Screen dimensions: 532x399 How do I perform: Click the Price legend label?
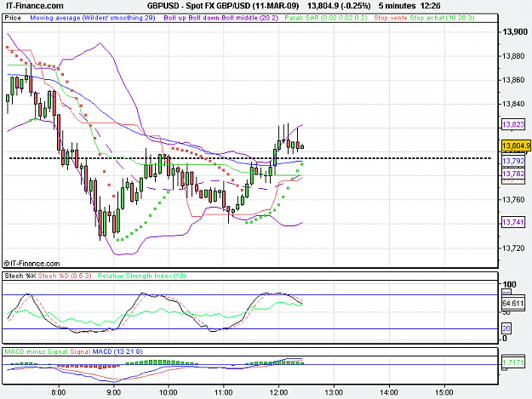(13, 18)
